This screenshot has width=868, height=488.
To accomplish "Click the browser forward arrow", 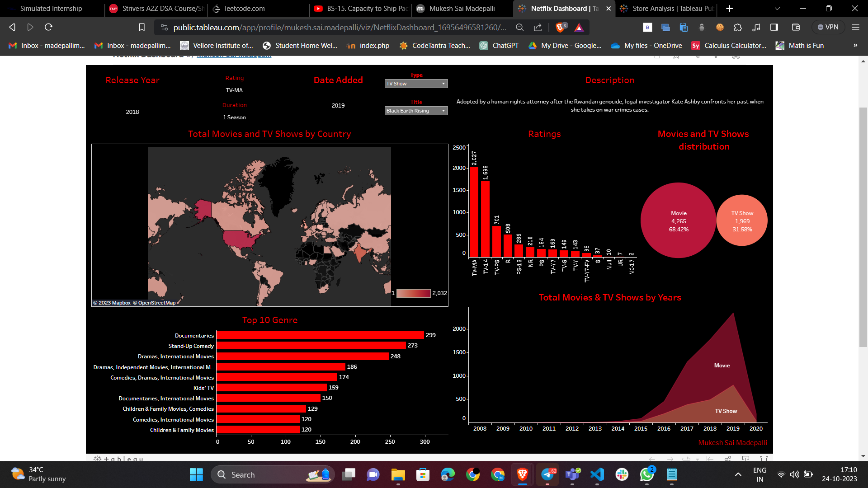I will coord(30,27).
